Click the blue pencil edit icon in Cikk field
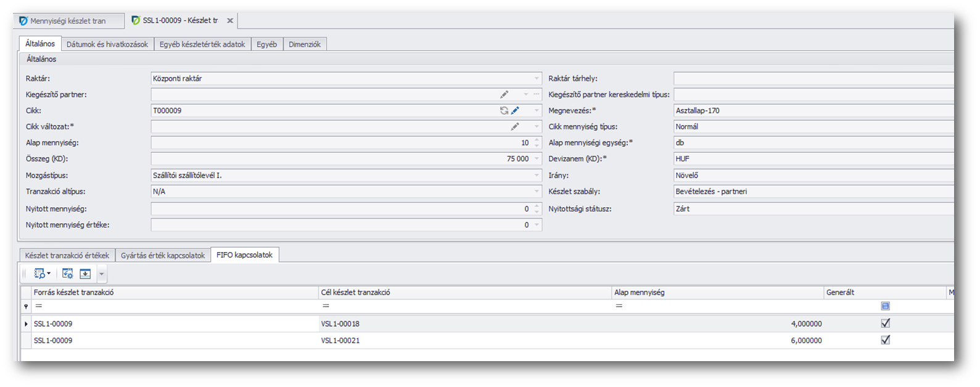Image resolution: width=980 pixels, height=387 pixels. point(515,111)
